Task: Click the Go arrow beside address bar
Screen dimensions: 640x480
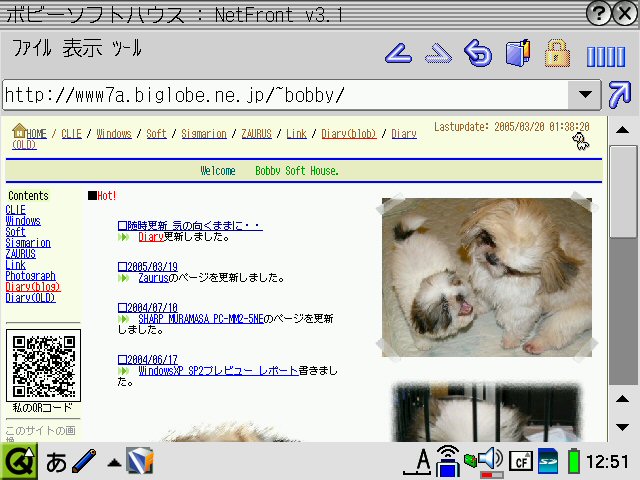Action: tap(620, 95)
